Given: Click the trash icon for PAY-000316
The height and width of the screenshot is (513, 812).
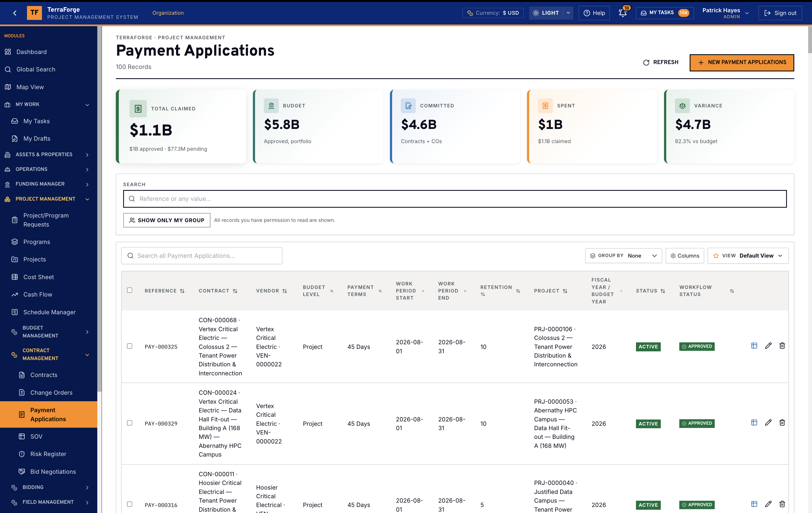Looking at the screenshot, I should click(x=782, y=504).
